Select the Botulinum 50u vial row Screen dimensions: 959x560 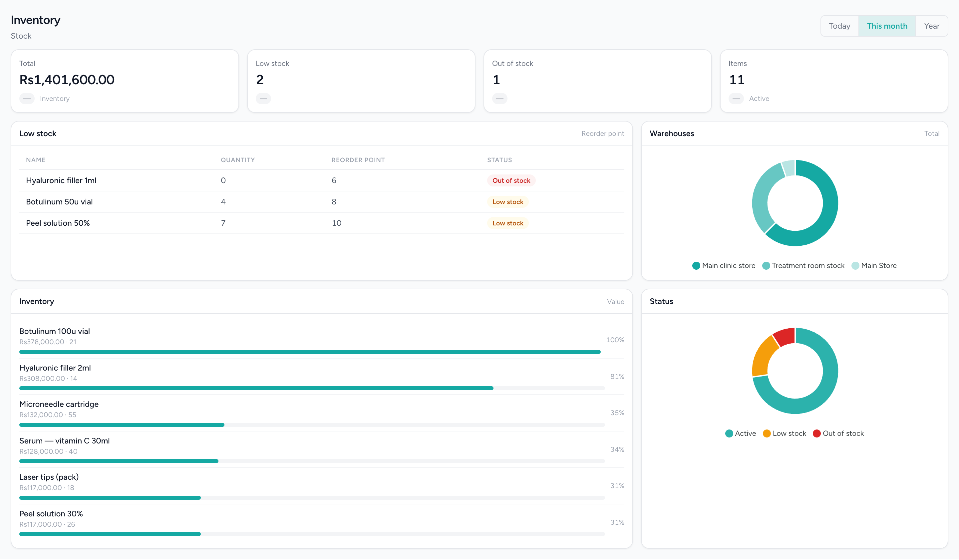(x=322, y=202)
